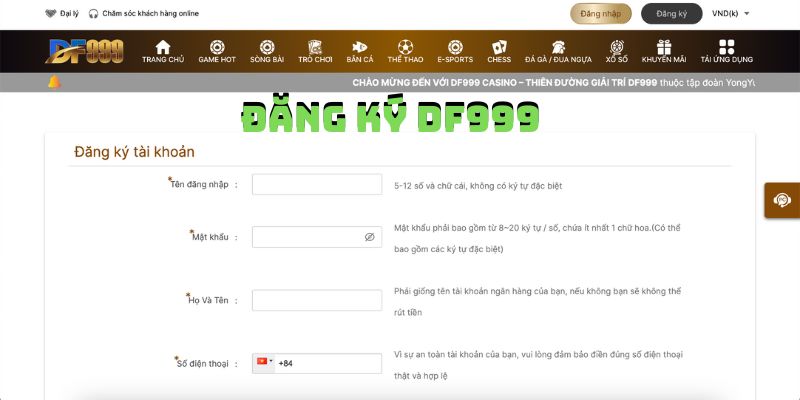Click the notification bell icon

click(54, 82)
